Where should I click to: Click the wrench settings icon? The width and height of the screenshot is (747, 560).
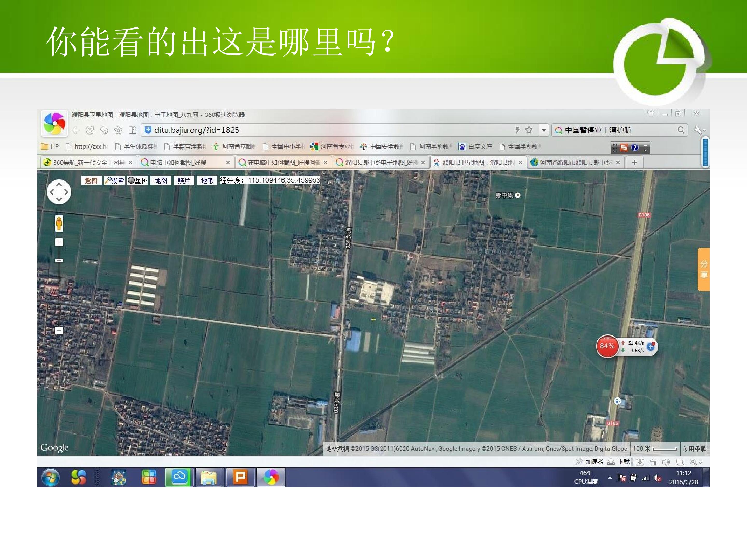coord(698,130)
